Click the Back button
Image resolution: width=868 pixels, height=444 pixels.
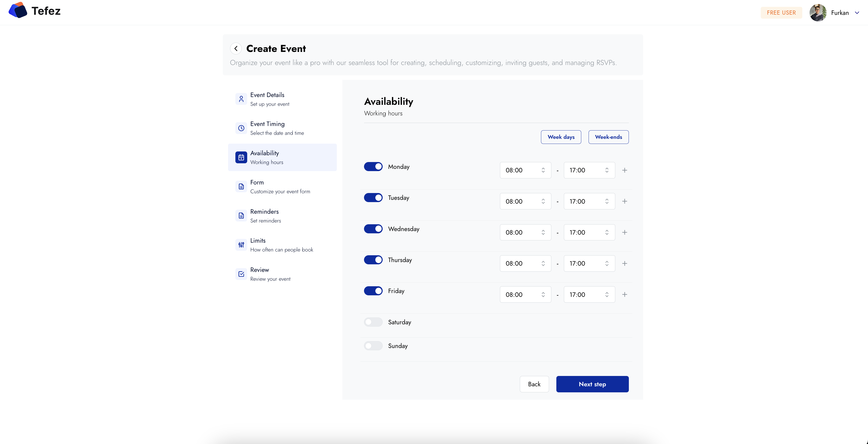tap(534, 384)
